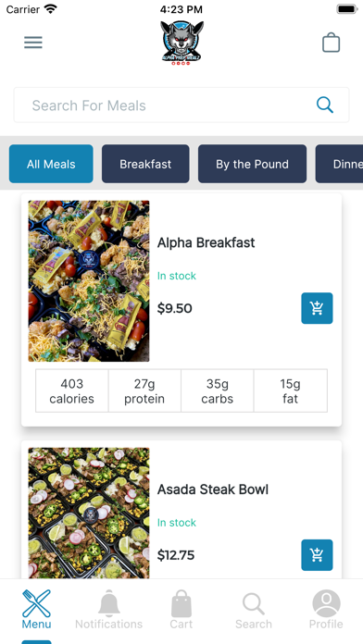Open the Profile tab
Viewport: 363px width, 644px height.
326,610
